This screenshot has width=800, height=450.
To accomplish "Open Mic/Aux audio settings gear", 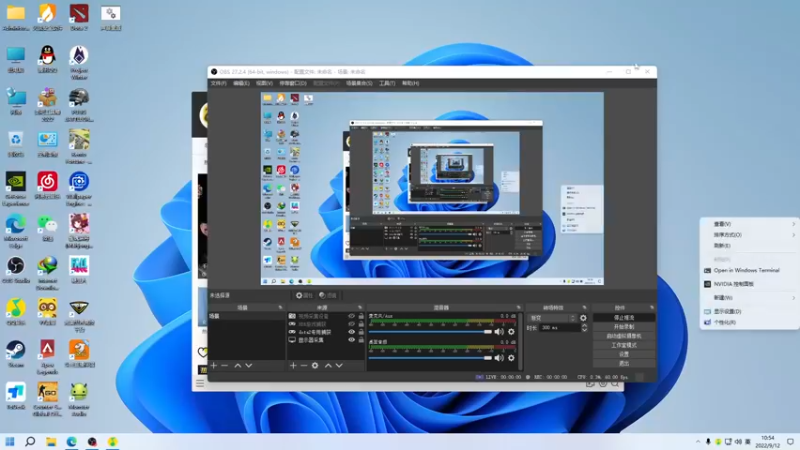I will 511,332.
